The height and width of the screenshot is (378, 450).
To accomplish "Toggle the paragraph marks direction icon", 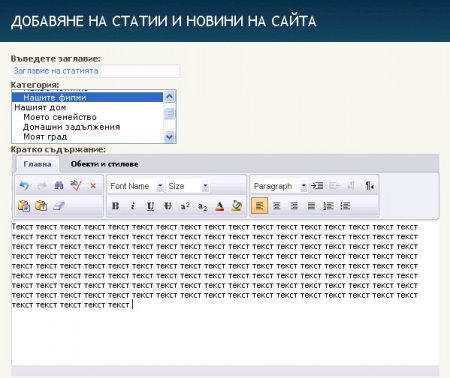I will (x=369, y=186).
